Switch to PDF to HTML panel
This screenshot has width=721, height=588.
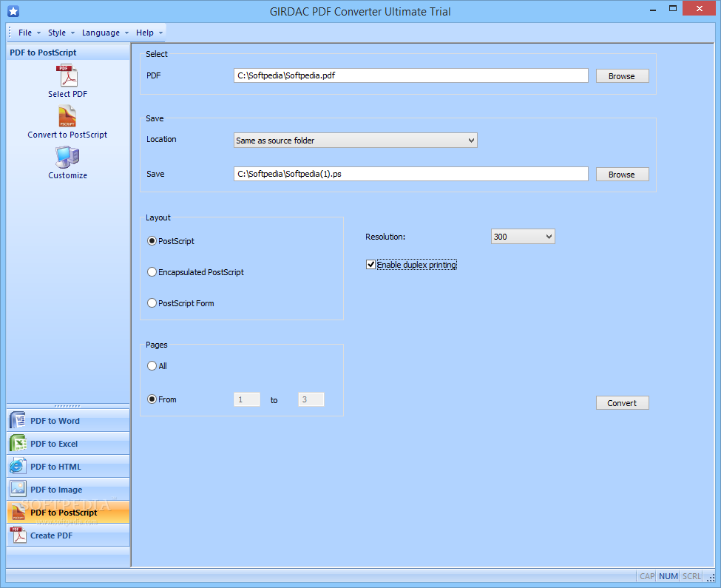(x=68, y=466)
